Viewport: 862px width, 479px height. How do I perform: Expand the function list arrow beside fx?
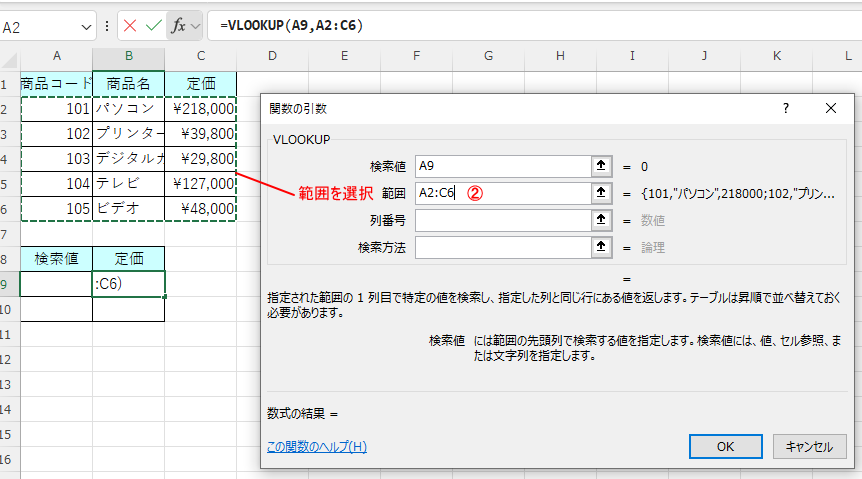[196, 26]
